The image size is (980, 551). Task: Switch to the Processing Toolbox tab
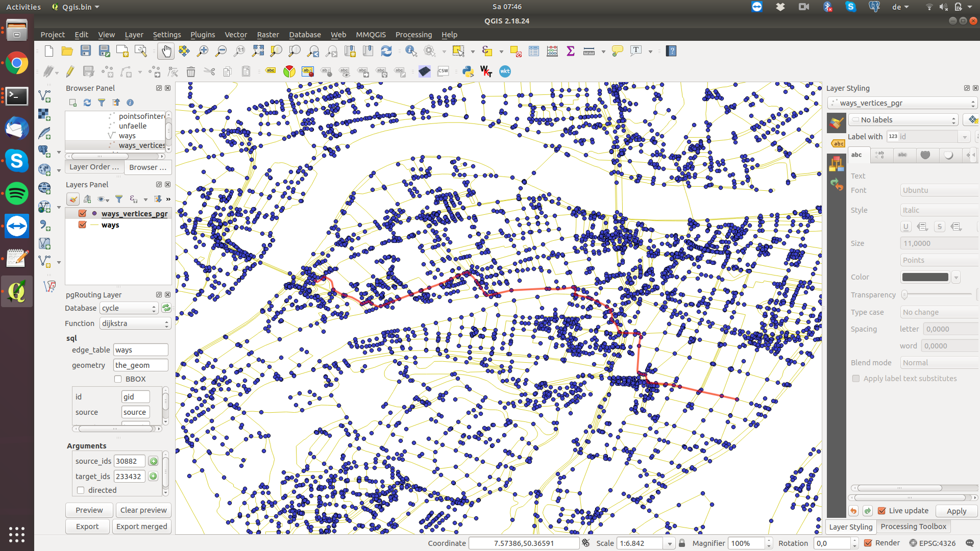tap(913, 527)
